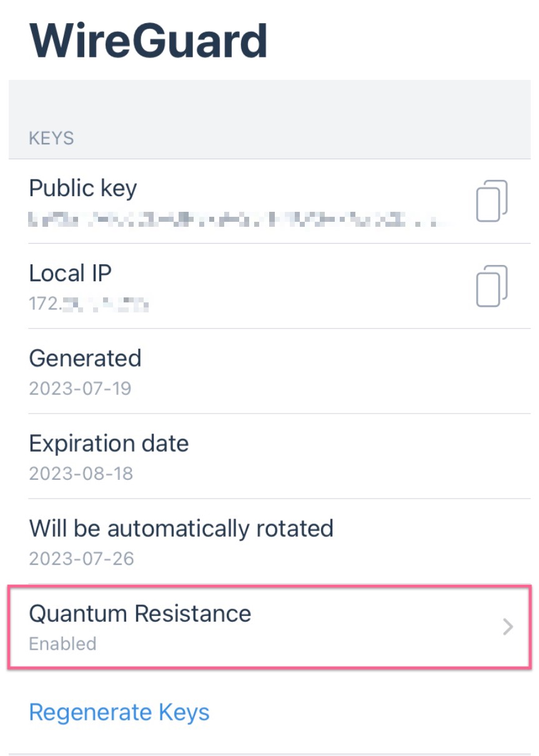Click the KEYS section header
Screen dimensions: 539x756
click(x=51, y=138)
